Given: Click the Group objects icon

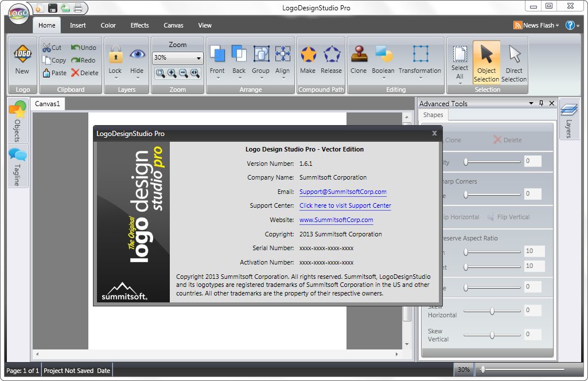Looking at the screenshot, I should pos(261,53).
